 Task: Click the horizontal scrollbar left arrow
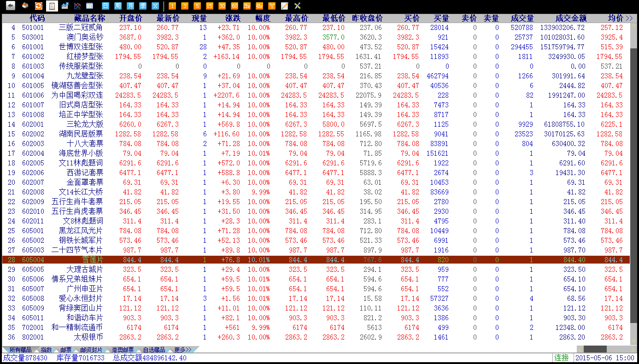580,350
